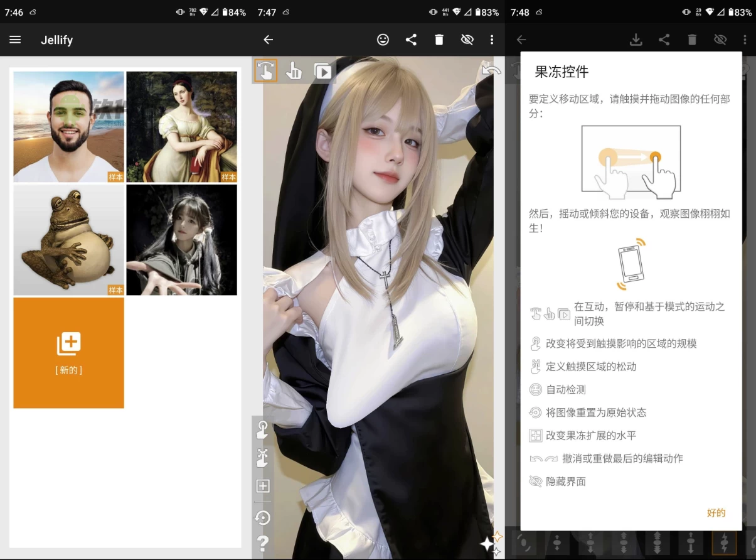Change the touch area size tool
The width and height of the screenshot is (756, 560).
pyautogui.click(x=262, y=430)
